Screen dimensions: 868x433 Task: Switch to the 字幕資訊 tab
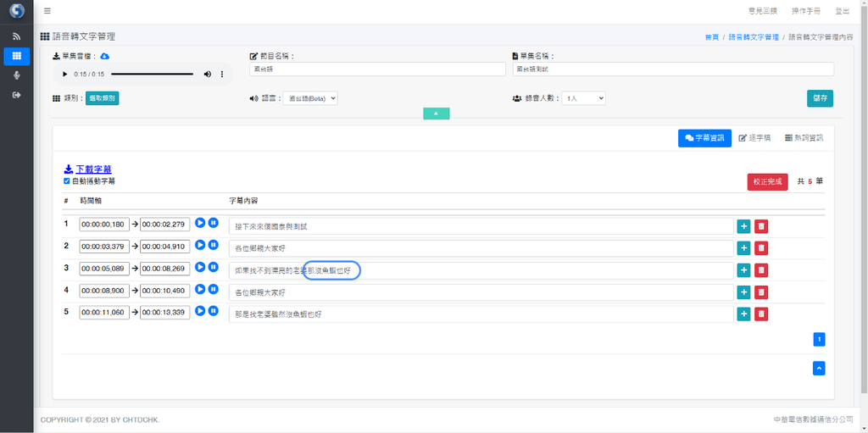[704, 138]
